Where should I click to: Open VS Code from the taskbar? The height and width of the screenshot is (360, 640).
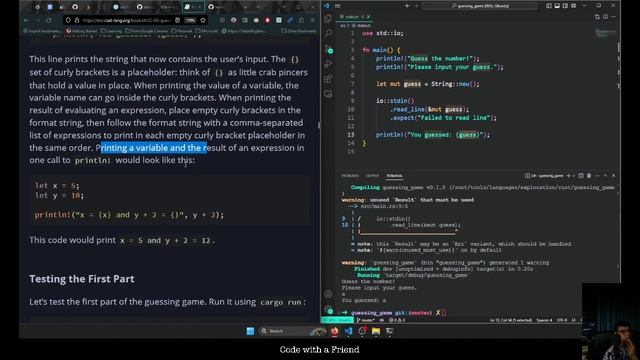[x=348, y=331]
